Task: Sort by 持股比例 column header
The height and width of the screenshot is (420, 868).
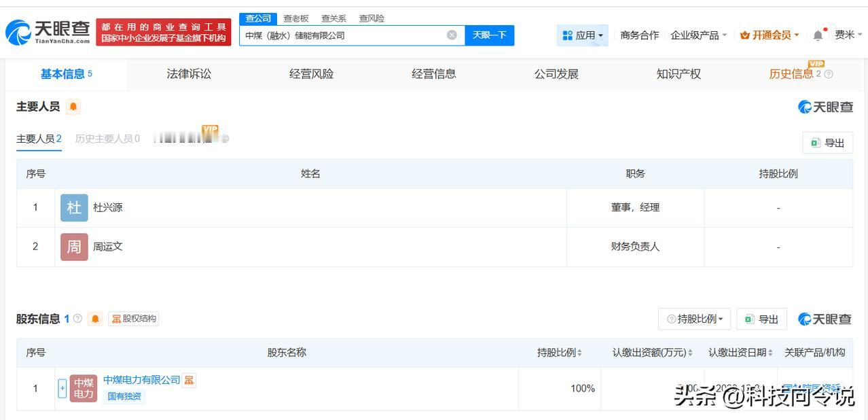Action: point(559,353)
